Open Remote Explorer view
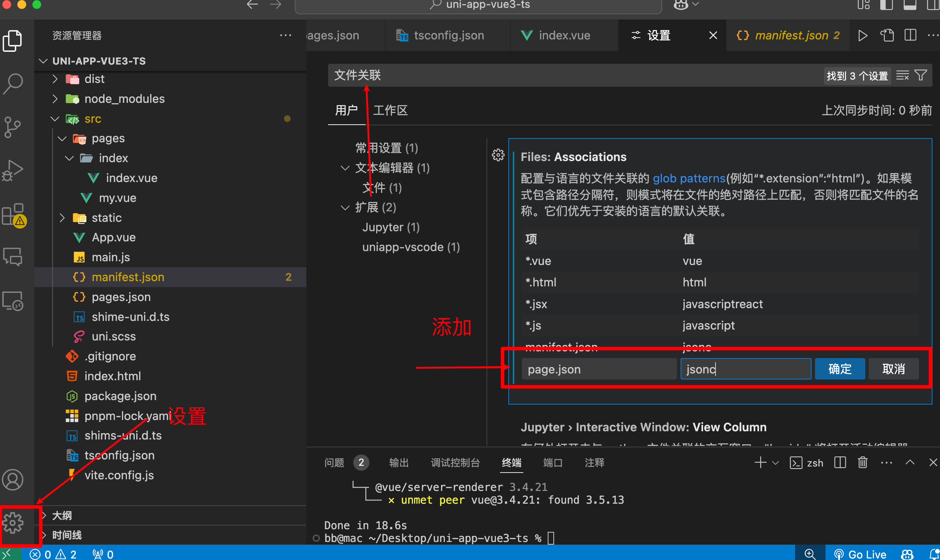The image size is (940, 560). (13, 301)
